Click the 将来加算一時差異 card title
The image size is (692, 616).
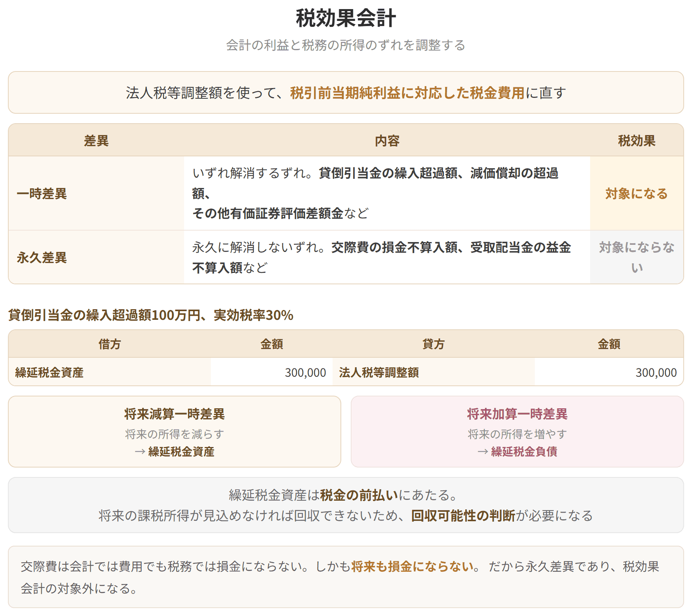[x=517, y=414]
